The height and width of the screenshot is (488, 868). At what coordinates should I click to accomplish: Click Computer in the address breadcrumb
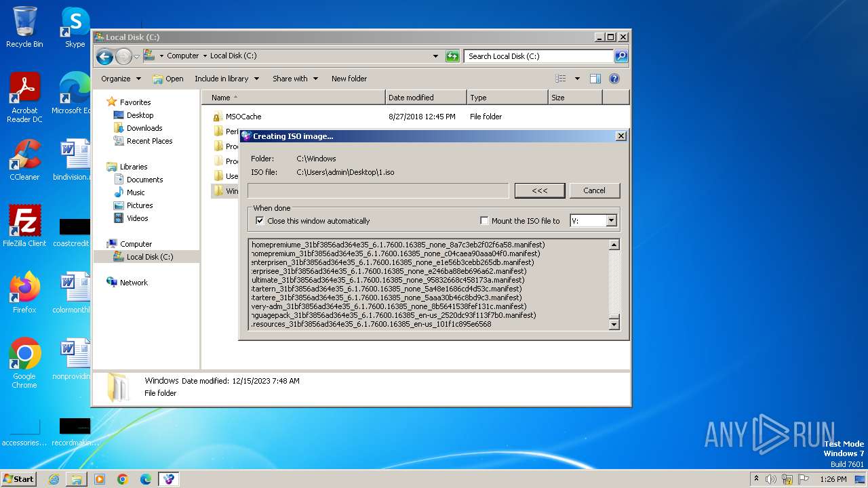(x=183, y=56)
